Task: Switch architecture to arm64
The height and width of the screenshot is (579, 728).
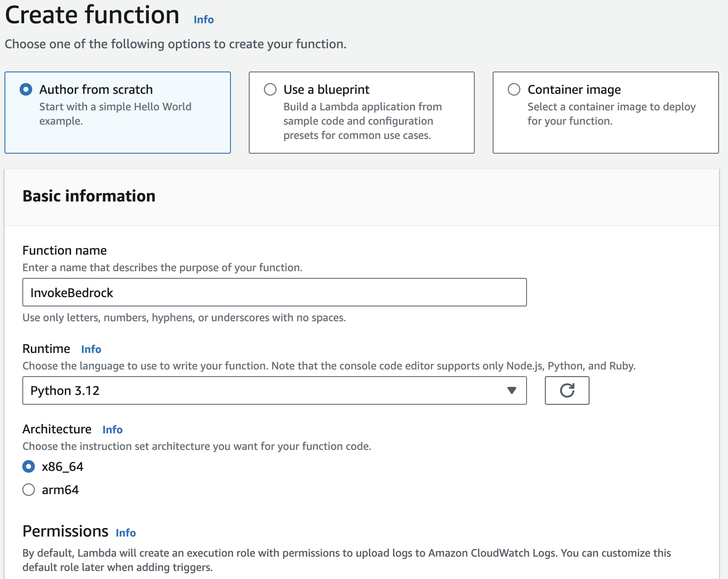Action: [29, 490]
